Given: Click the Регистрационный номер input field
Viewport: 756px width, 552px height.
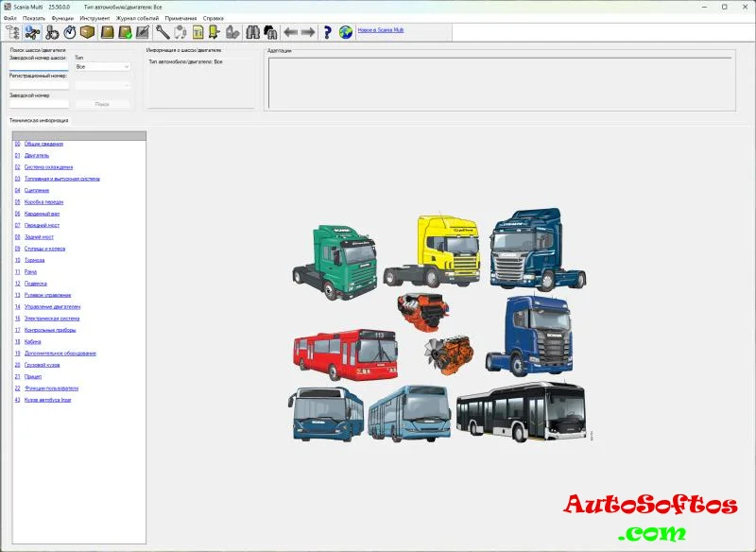Looking at the screenshot, I should coord(39,85).
